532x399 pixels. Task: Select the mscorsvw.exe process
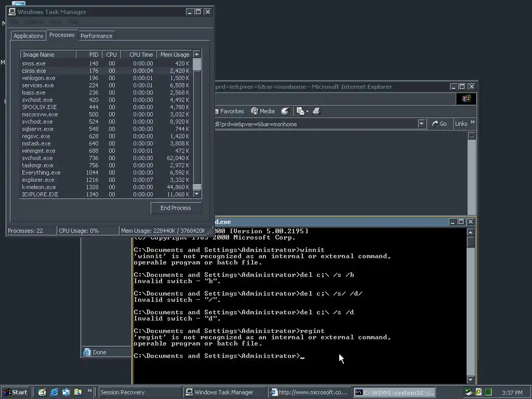coord(106,114)
